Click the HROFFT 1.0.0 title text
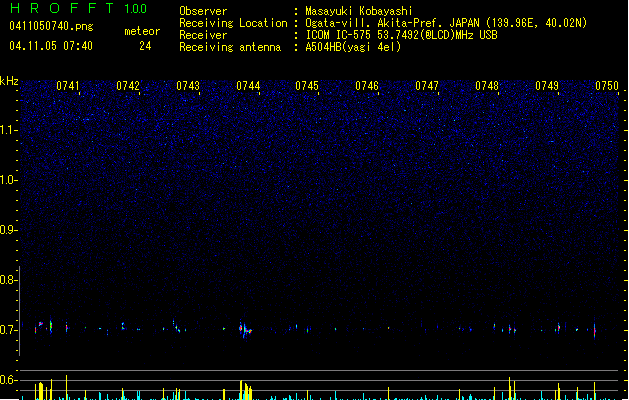The image size is (629, 400). coord(79,8)
